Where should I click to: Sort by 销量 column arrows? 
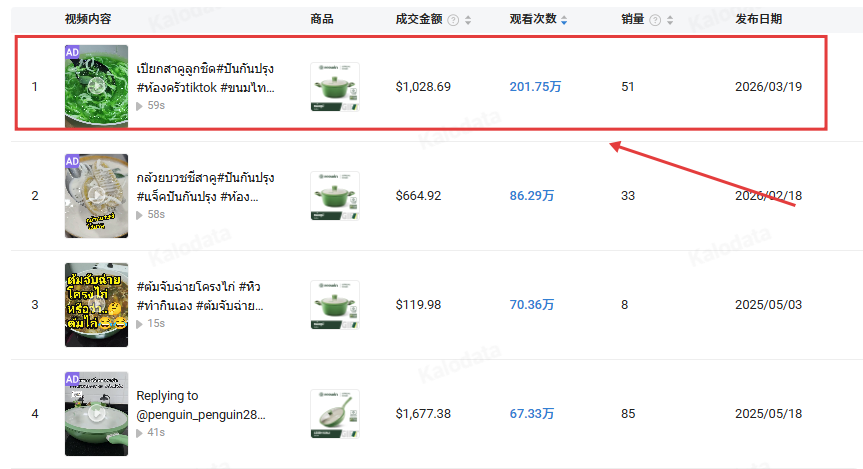[x=670, y=20]
